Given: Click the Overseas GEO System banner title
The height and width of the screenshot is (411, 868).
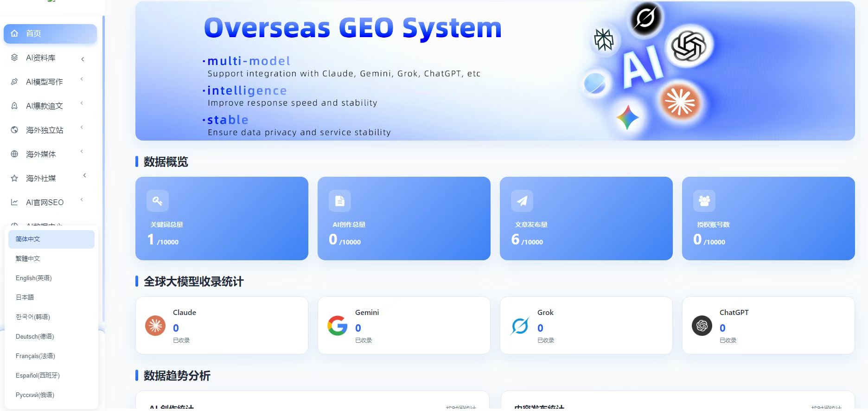Looking at the screenshot, I should [353, 28].
